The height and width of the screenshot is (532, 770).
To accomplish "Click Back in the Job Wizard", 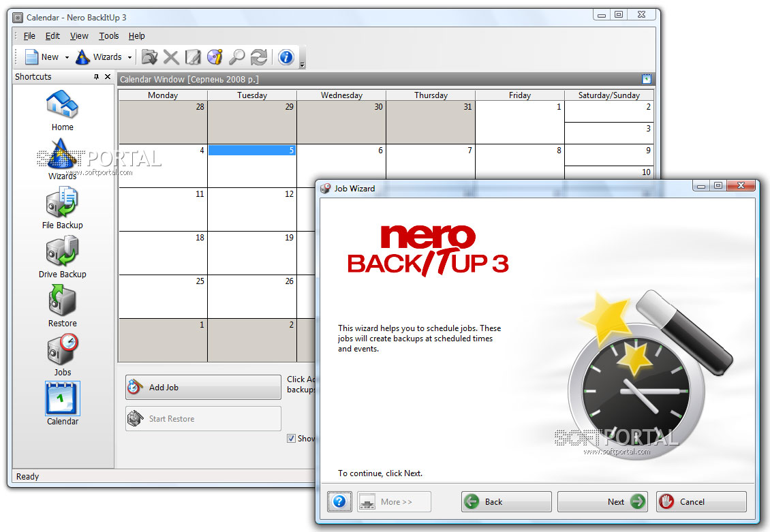I will click(x=506, y=501).
